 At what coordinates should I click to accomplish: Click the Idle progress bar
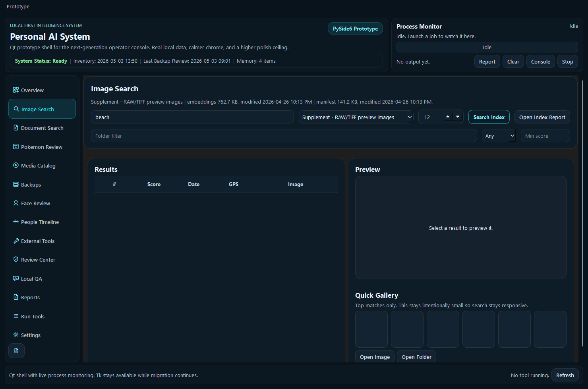click(x=487, y=47)
